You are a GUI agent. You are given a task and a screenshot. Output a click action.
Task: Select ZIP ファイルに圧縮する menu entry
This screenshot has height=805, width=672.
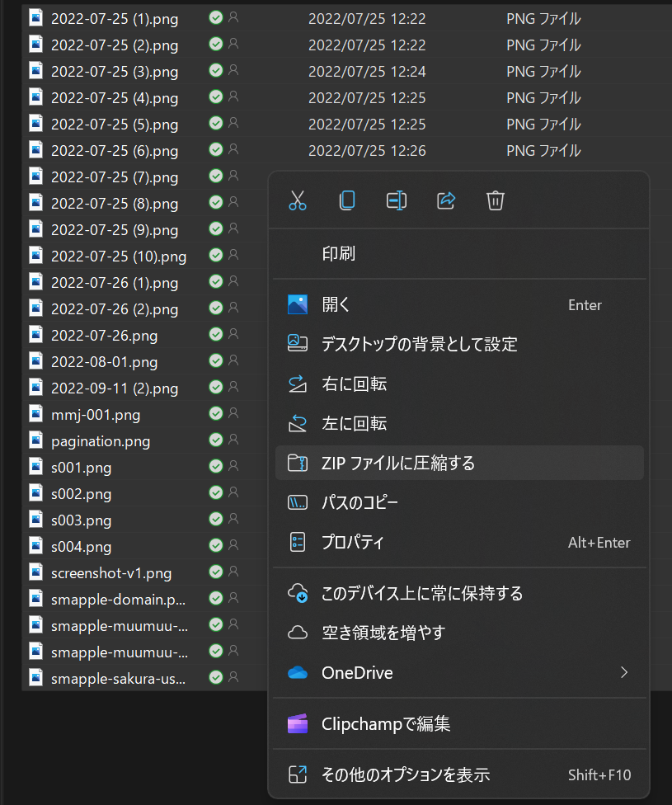pos(397,464)
